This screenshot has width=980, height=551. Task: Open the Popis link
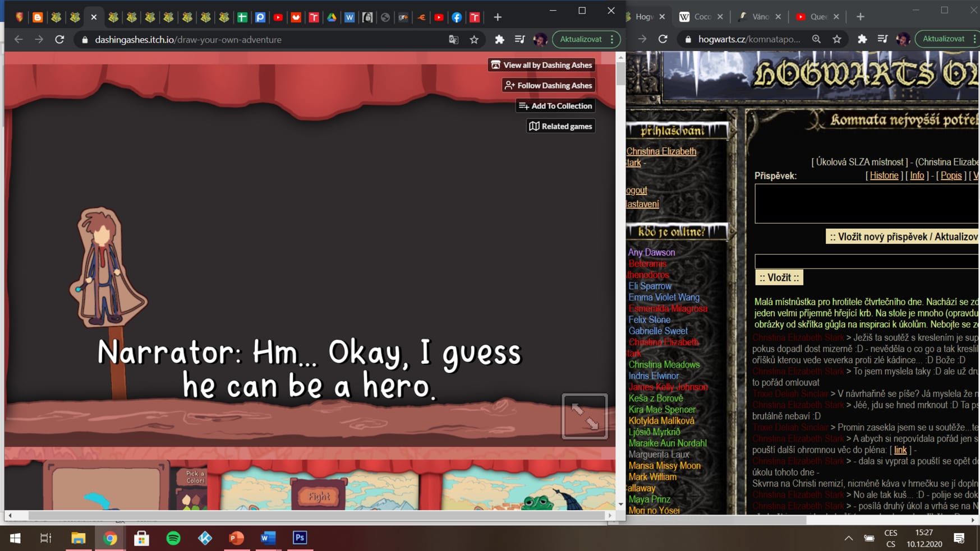pos(951,175)
